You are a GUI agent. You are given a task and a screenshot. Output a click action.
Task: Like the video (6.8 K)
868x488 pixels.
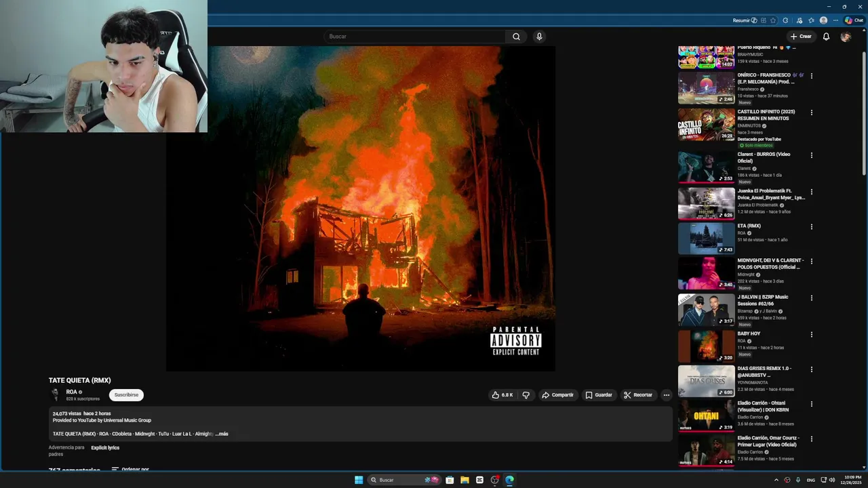(502, 395)
